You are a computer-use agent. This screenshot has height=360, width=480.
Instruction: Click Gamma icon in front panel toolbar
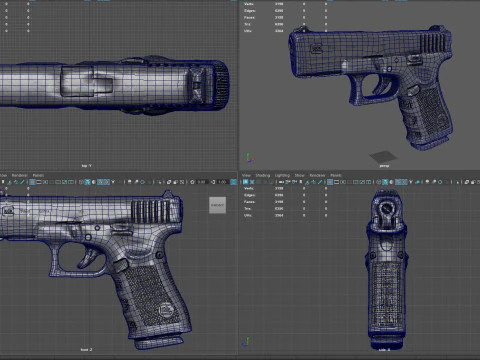[x=213, y=182]
